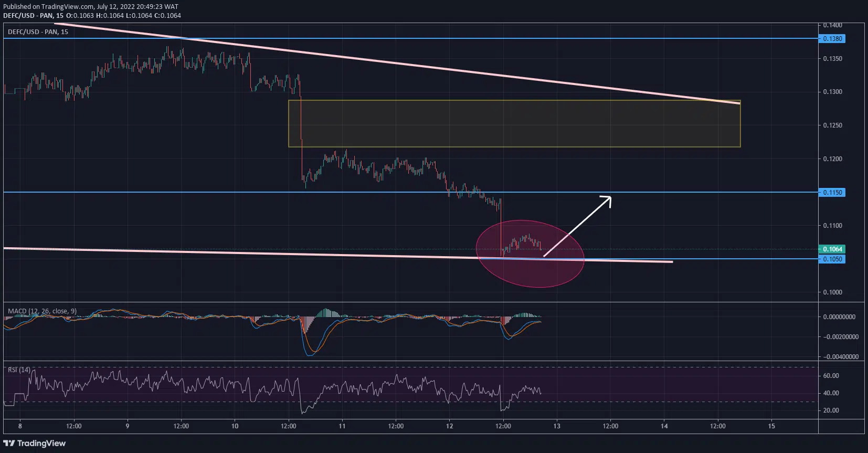The width and height of the screenshot is (868, 453).
Task: Click the −0.00400000 MACD axis label
Action: (x=841, y=357)
